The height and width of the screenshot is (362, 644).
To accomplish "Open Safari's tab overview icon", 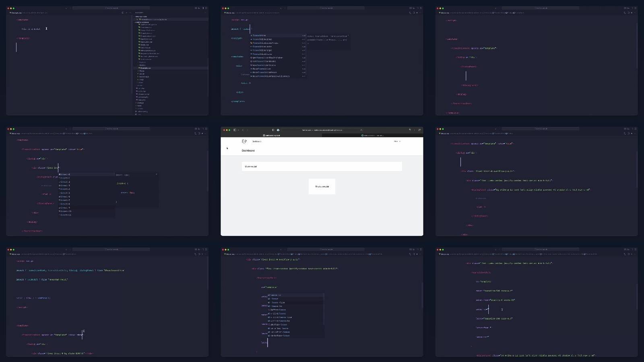I will pyautogui.click(x=419, y=130).
